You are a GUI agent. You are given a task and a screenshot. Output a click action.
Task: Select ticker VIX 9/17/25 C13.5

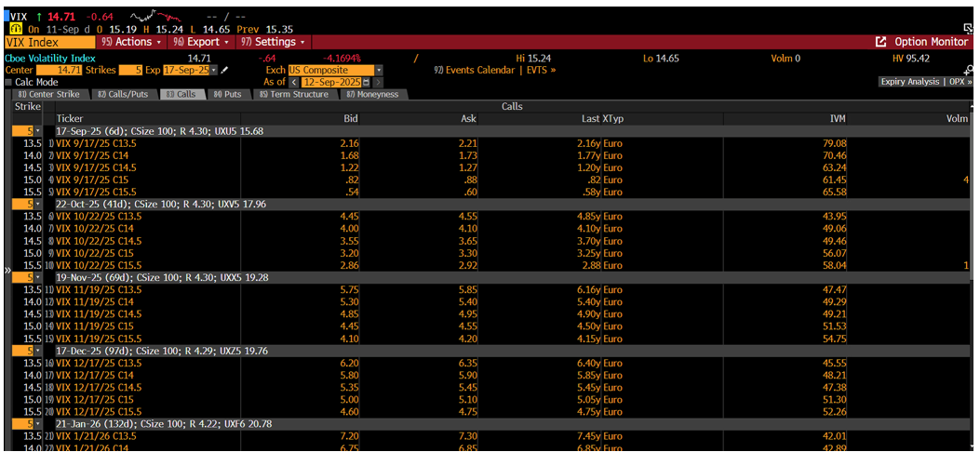pyautogui.click(x=96, y=143)
